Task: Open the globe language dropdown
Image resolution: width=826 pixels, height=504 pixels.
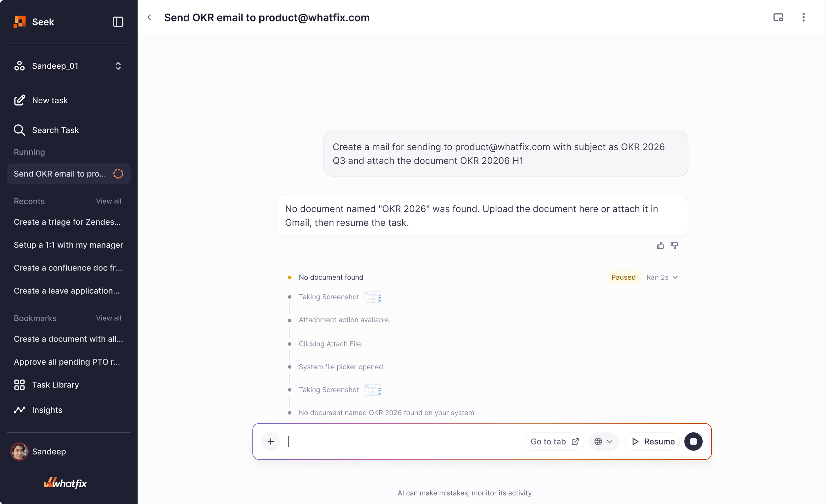Action: 603,441
